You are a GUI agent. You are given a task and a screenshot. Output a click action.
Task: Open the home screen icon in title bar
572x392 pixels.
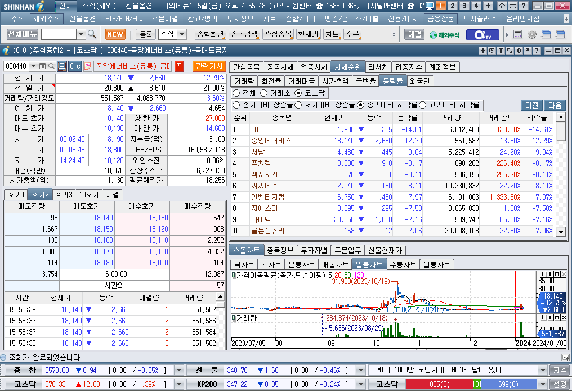tap(502, 6)
